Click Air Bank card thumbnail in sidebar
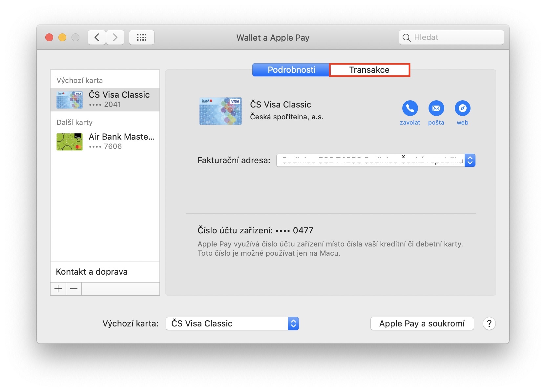546x392 pixels. 70,142
